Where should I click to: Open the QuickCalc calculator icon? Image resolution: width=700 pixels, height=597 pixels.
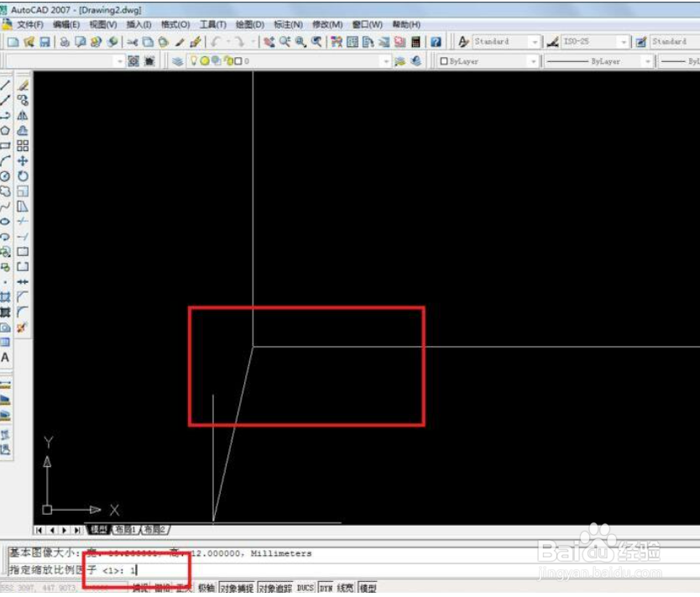pos(415,42)
